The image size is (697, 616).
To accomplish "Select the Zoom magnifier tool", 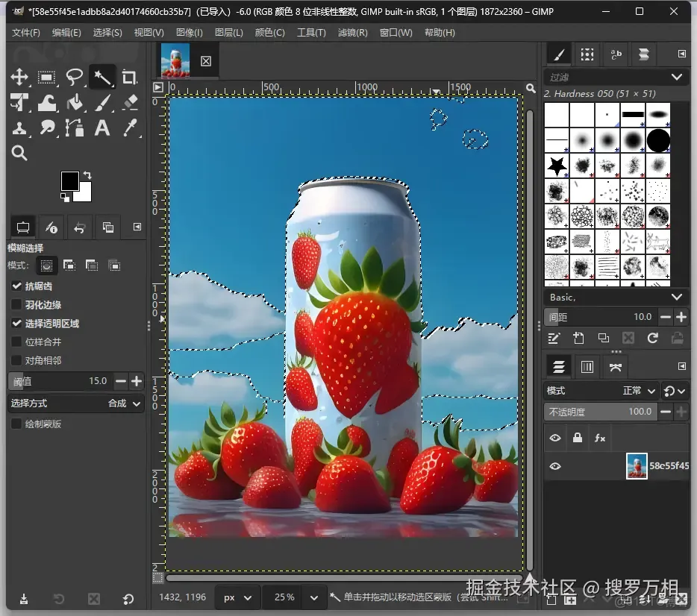I will pyautogui.click(x=19, y=153).
